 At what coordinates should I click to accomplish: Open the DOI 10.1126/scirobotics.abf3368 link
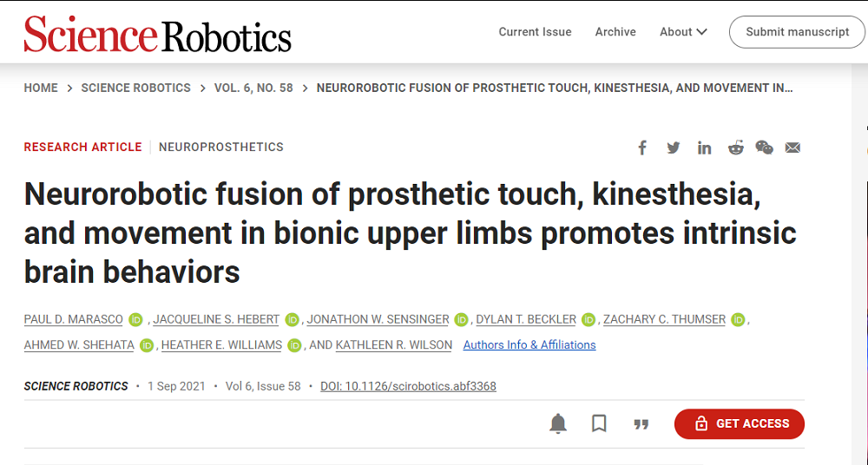tap(408, 386)
